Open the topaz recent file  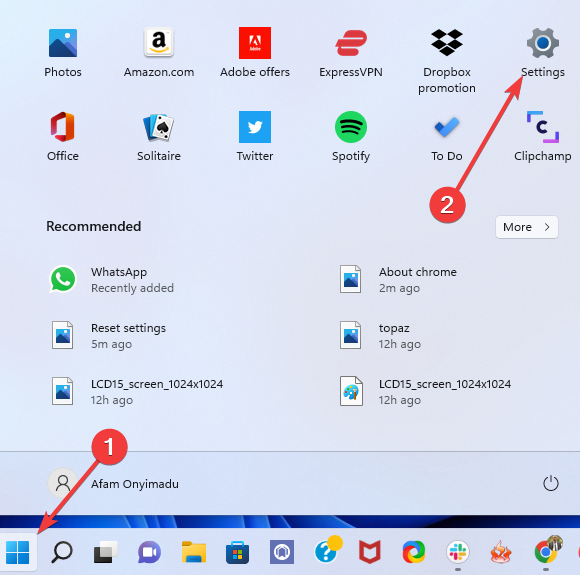[x=380, y=336]
